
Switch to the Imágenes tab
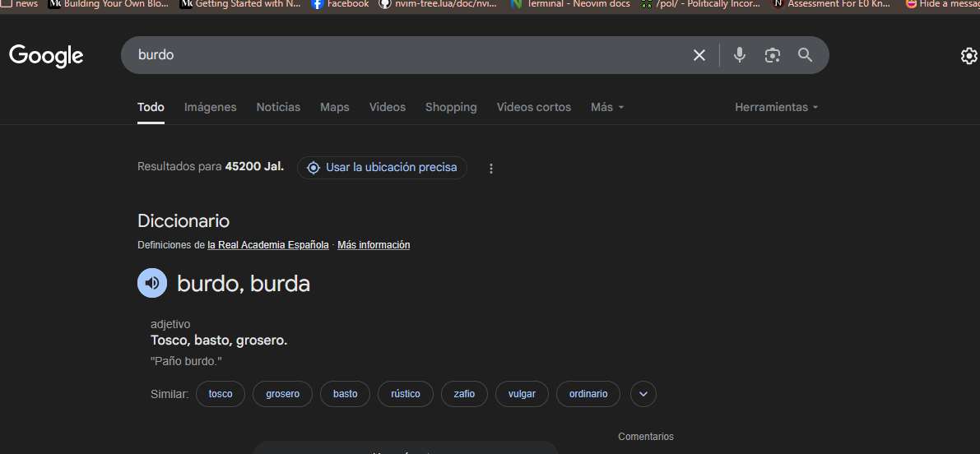pos(210,107)
